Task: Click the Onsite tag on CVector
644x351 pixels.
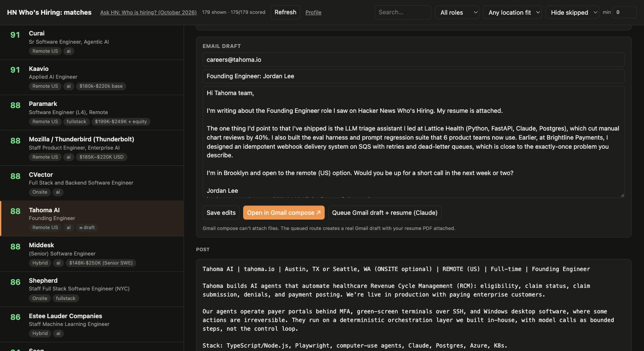Action: point(40,192)
